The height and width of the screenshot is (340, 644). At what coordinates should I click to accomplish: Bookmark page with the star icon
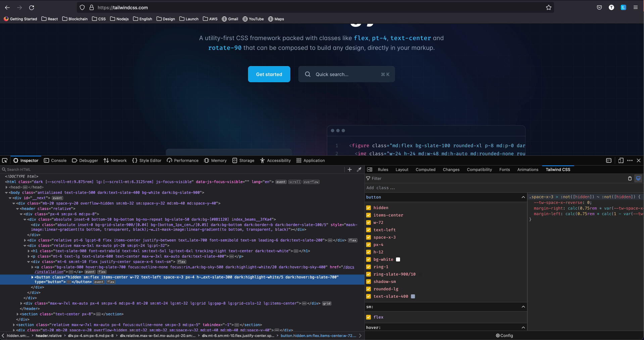coord(549,7)
